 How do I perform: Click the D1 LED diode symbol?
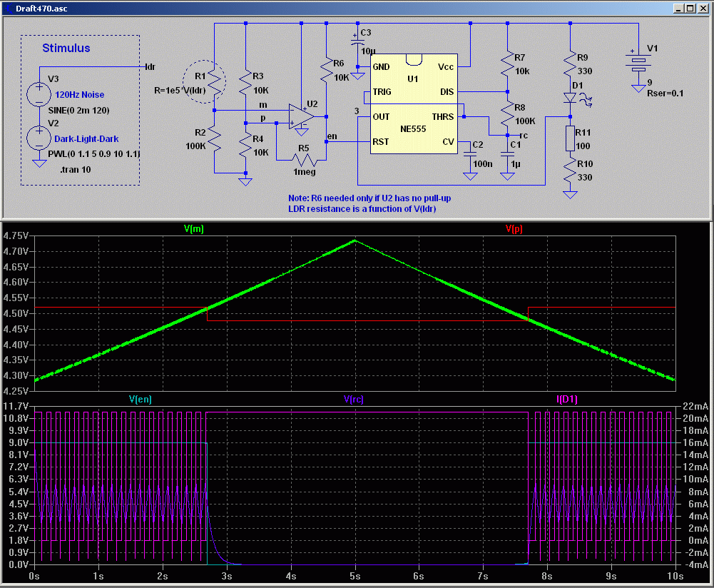[570, 98]
